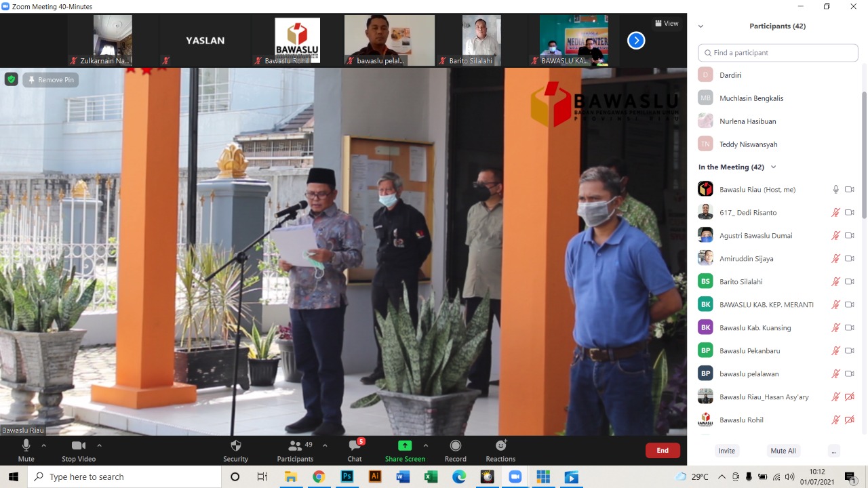This screenshot has height=488, width=868.
Task: Open the Reactions emoji menu
Action: point(500,446)
